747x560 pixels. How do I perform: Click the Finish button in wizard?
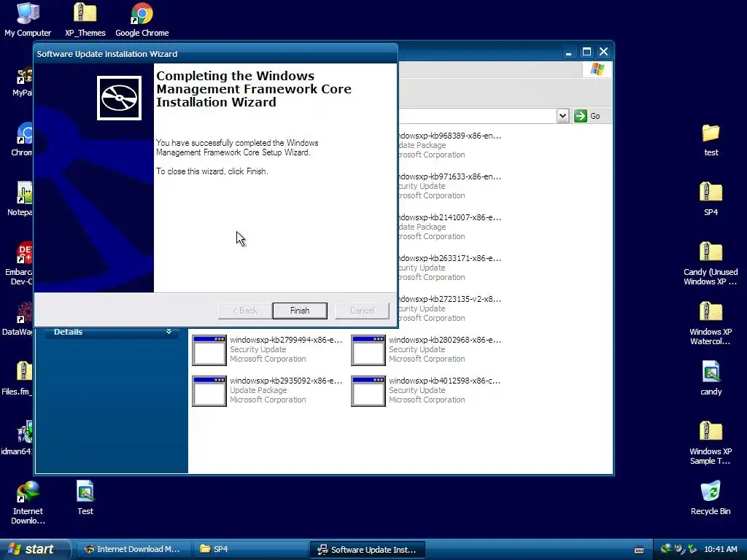(300, 311)
